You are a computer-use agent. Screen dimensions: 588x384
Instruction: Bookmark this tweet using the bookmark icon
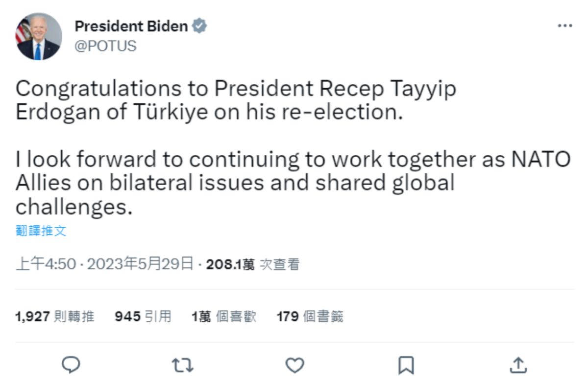[x=407, y=364]
